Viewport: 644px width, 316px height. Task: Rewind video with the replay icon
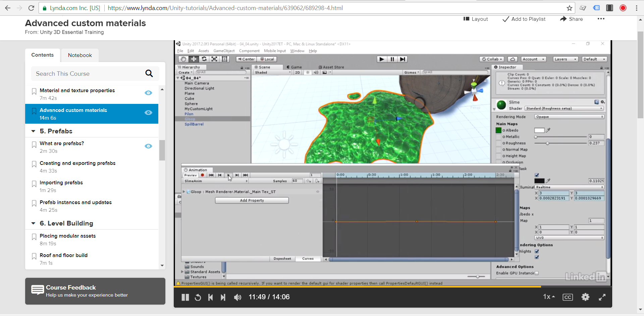click(198, 297)
